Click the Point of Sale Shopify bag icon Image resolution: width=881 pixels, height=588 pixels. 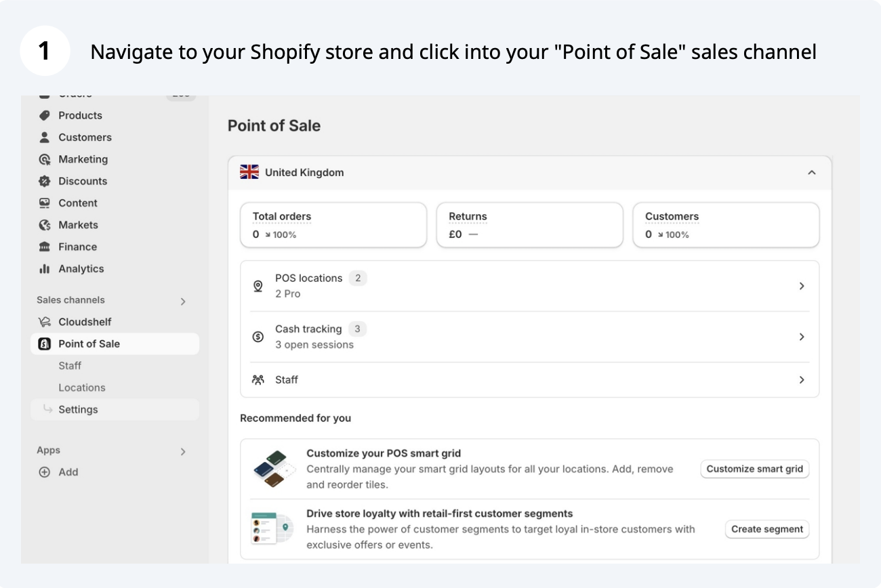click(x=45, y=343)
